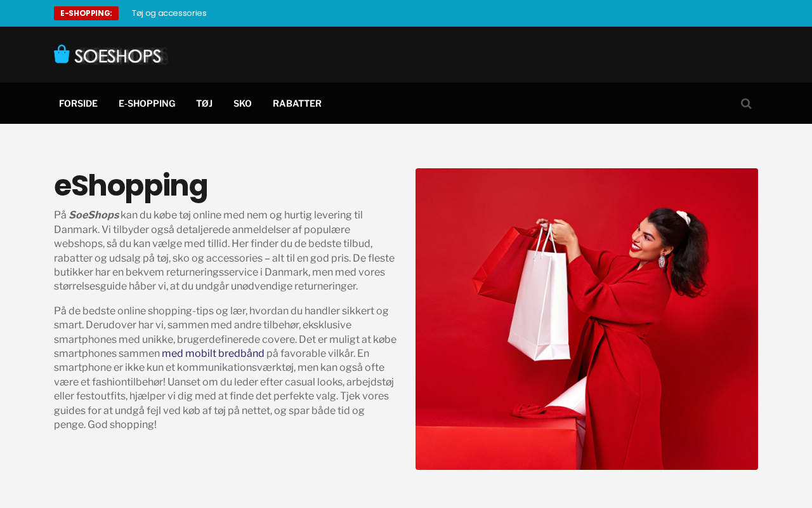
Task: Click the bold italic SoeShops text
Action: tap(94, 215)
